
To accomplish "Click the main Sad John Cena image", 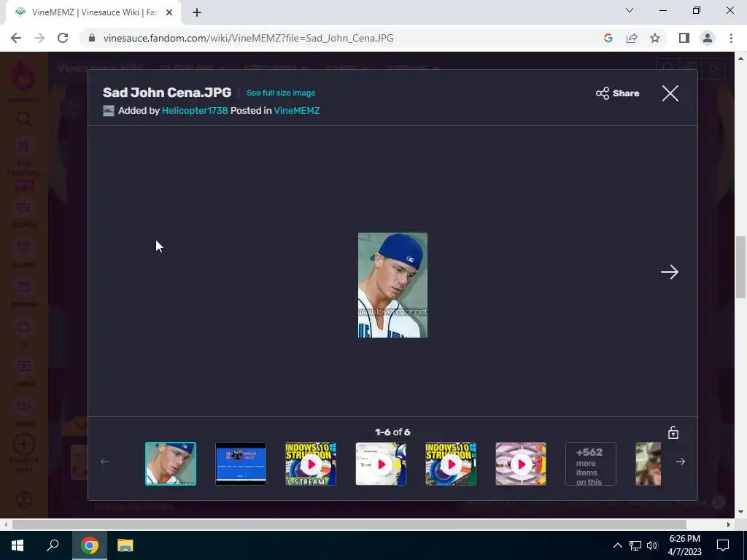I will tap(392, 285).
